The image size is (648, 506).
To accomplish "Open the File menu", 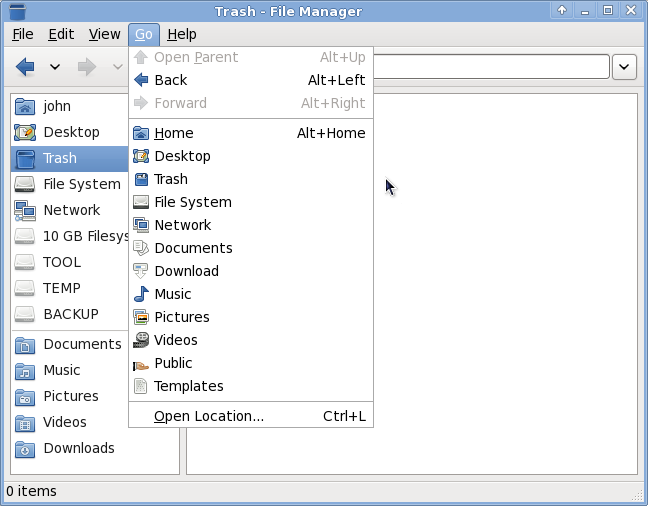I will click(x=22, y=34).
